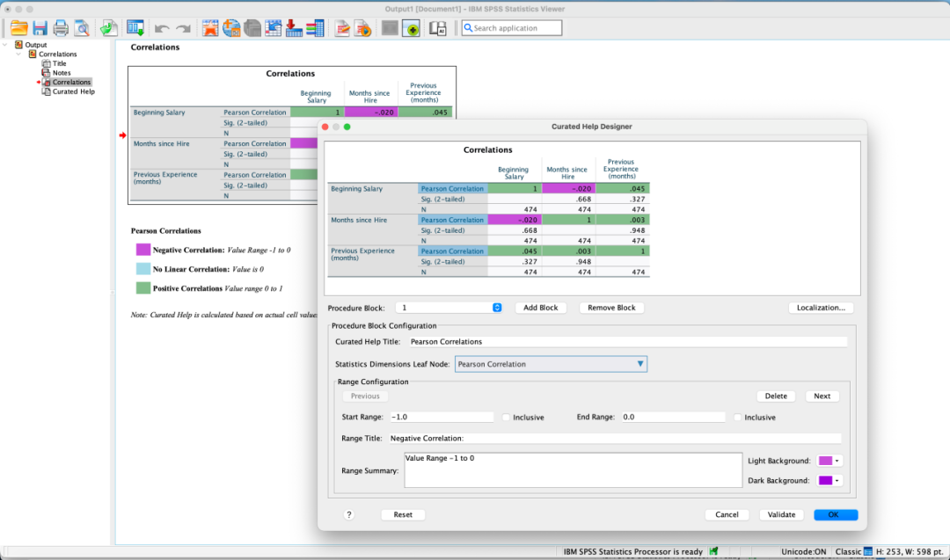Pick the Dark Background color swatch

(829, 481)
